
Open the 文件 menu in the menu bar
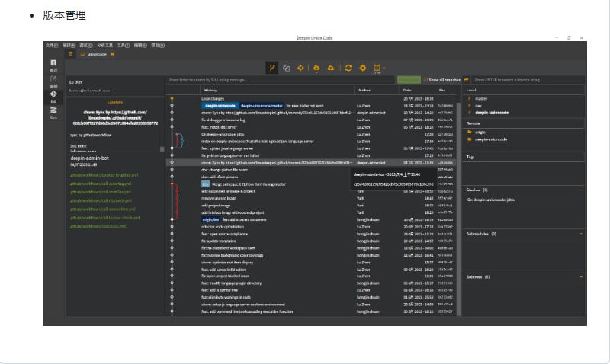51,46
